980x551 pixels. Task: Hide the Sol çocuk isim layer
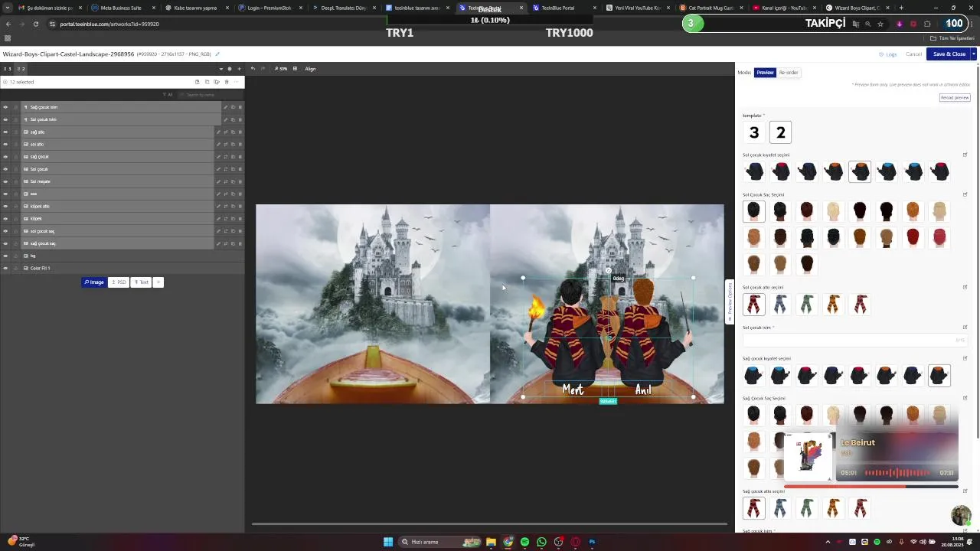point(5,119)
